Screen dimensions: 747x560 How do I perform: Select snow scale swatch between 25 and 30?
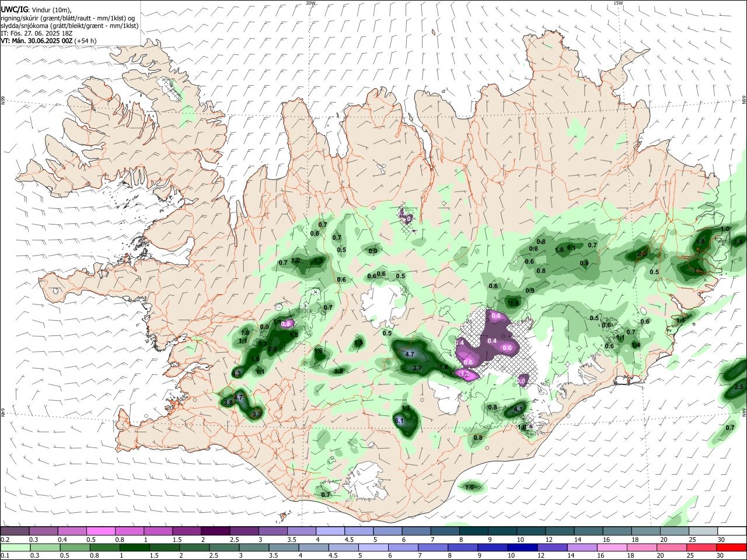point(703,531)
